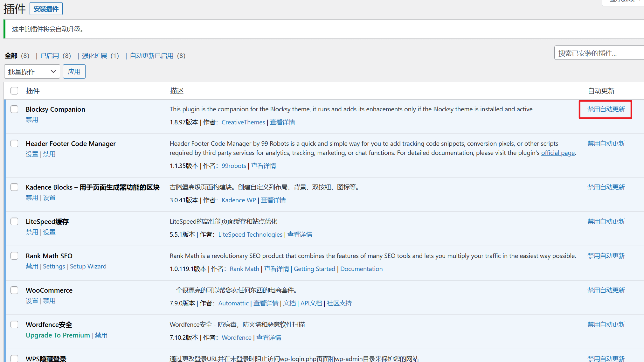
Task: Deactivate Wordfence安全 via 禁用
Action: click(101, 335)
